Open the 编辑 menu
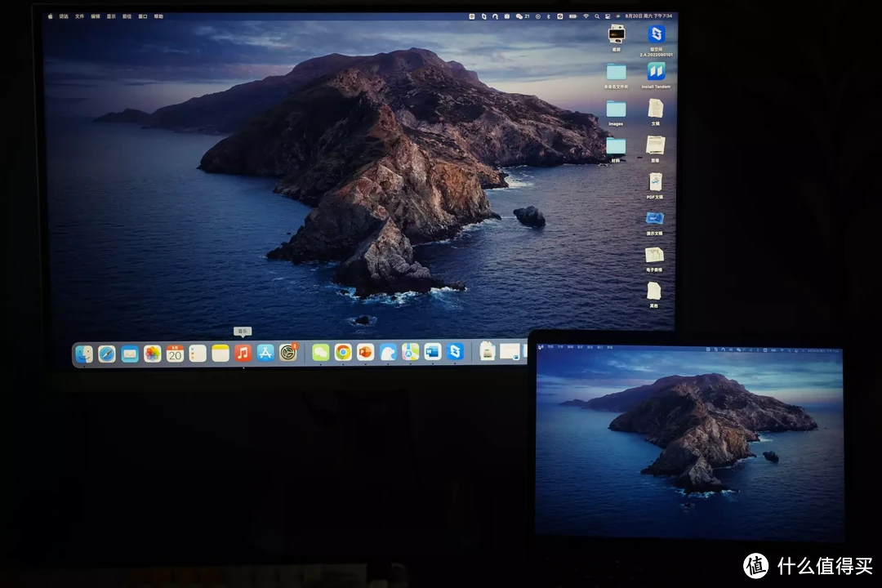Viewport: 882px width, 588px height. 96,16
